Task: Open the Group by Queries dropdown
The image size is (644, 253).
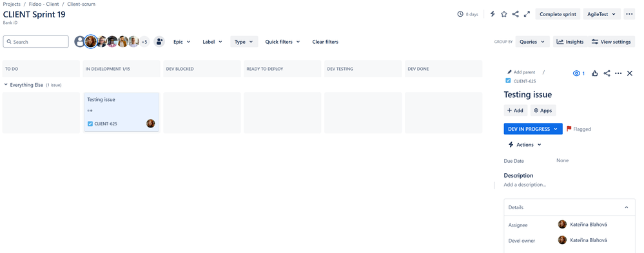Action: [532, 41]
